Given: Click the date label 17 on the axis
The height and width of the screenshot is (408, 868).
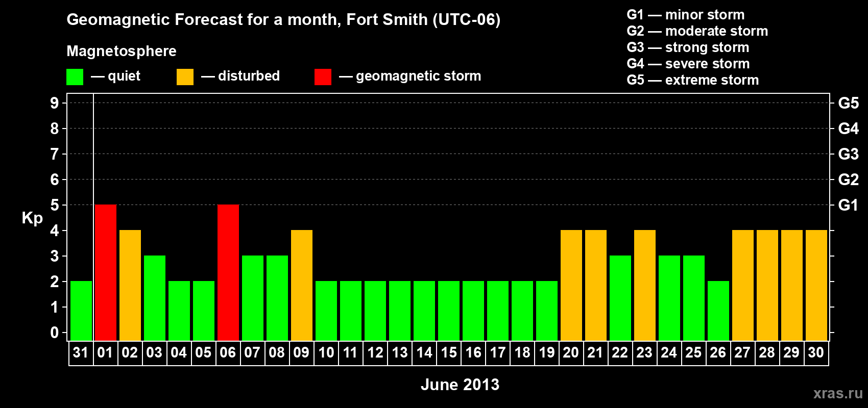Looking at the screenshot, I should coord(497,352).
